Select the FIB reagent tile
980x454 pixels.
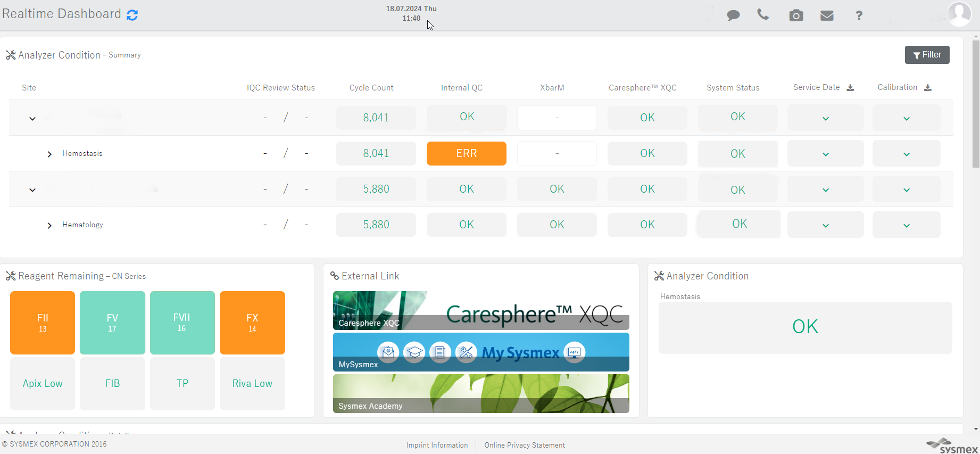[x=112, y=383]
